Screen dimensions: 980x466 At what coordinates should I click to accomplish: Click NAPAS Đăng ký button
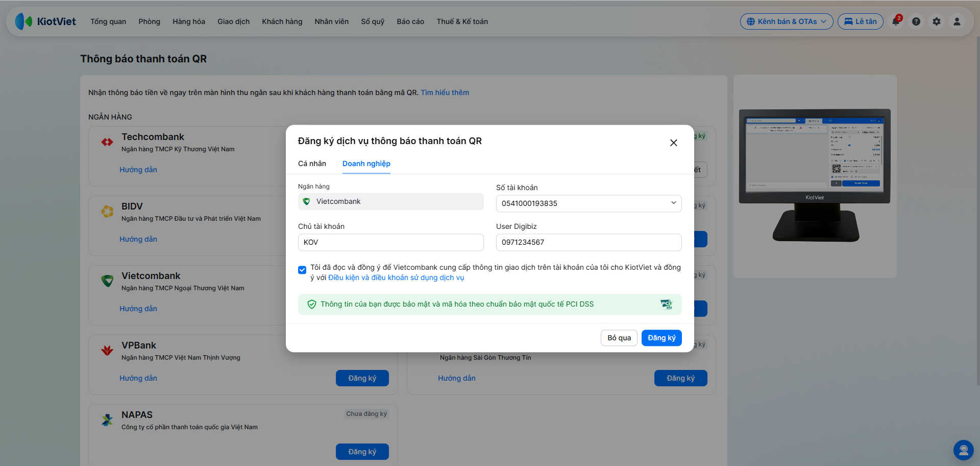tap(362, 452)
